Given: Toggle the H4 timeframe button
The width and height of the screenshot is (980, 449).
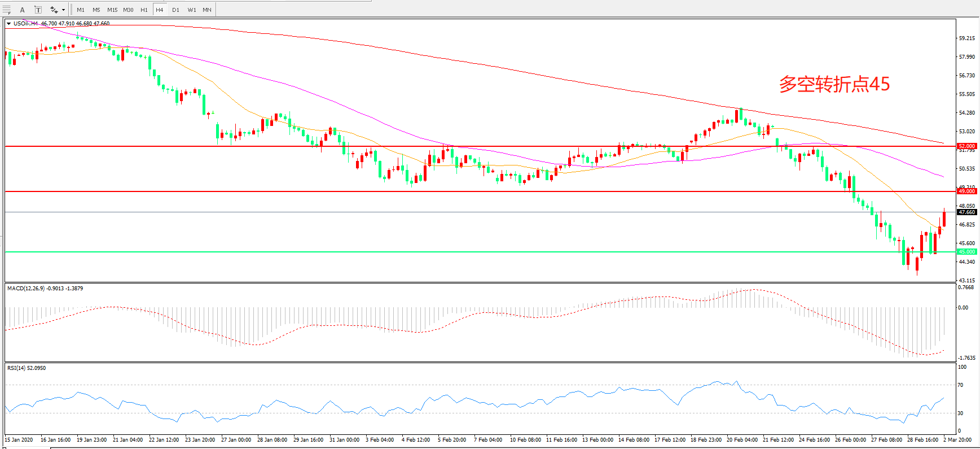Looking at the screenshot, I should point(160,10).
